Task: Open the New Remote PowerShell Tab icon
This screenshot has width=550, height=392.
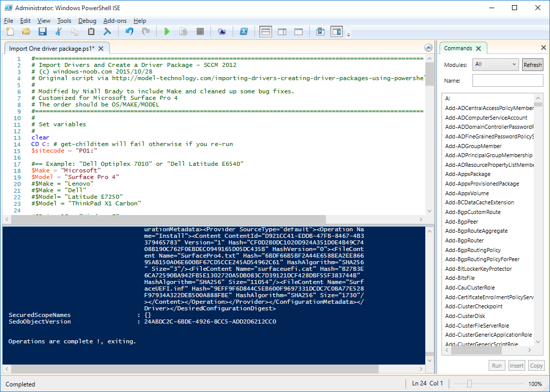Action: (222, 31)
